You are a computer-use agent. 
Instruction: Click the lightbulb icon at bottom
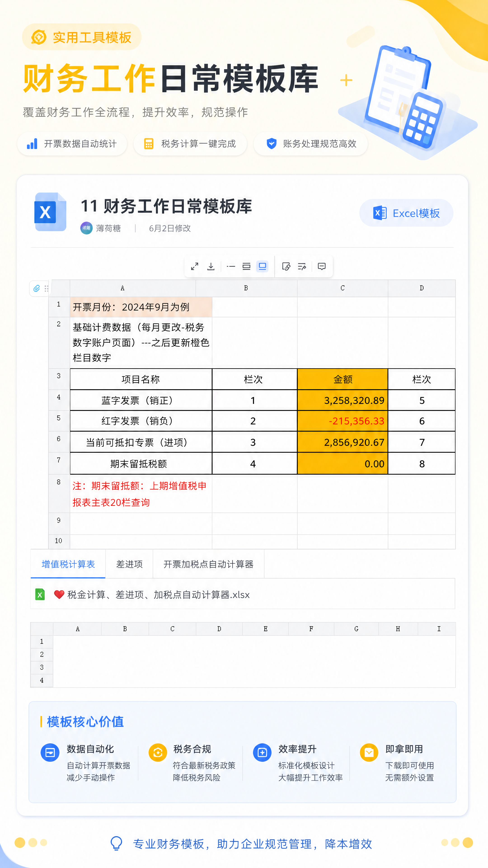116,843
